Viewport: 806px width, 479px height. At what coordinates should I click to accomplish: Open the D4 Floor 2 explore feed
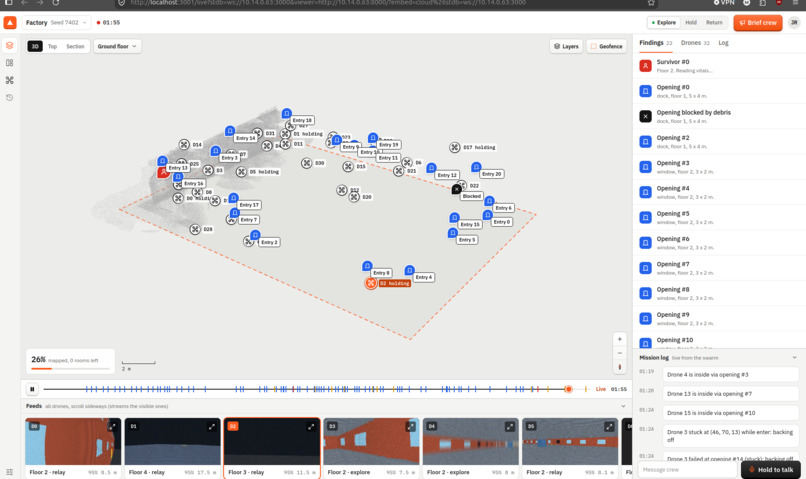[x=470, y=448]
